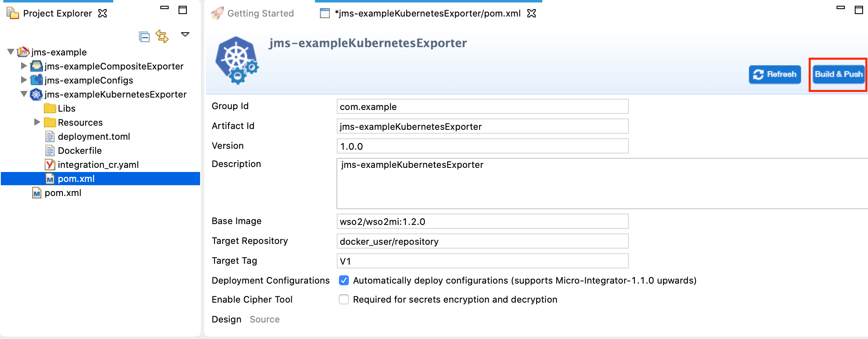Select the jms-exampleConfigs label
This screenshot has height=339, width=868.
coord(89,80)
